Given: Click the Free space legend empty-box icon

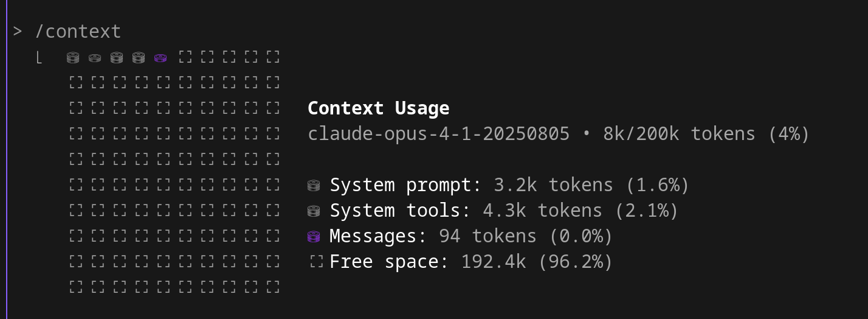Looking at the screenshot, I should tap(316, 262).
